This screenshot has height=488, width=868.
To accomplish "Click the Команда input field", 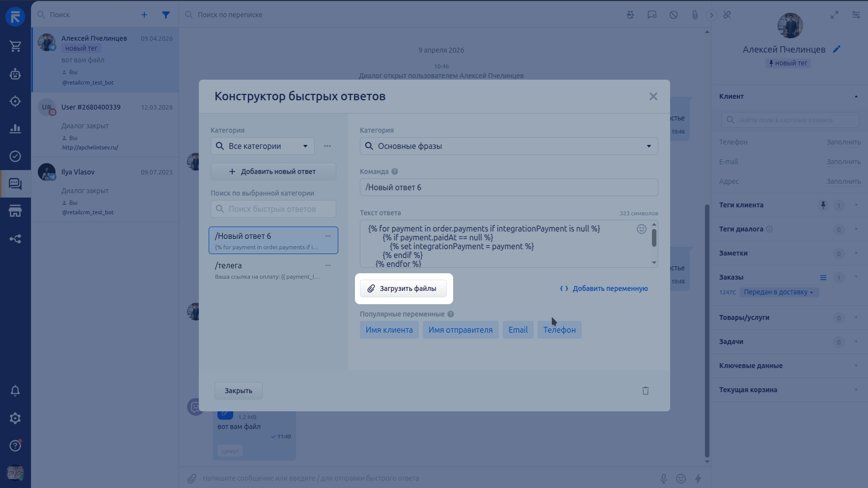I will tap(509, 187).
